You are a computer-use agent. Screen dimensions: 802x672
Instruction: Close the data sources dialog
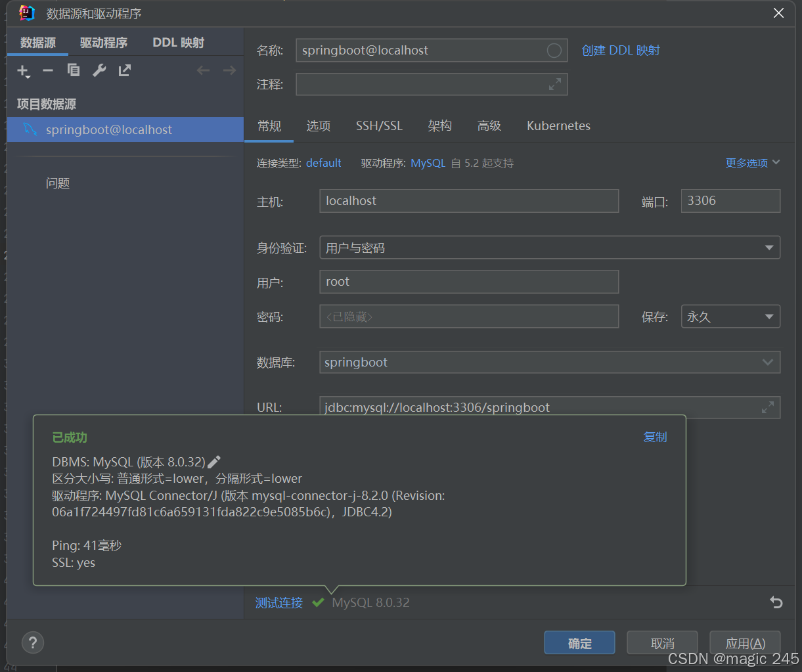click(779, 13)
